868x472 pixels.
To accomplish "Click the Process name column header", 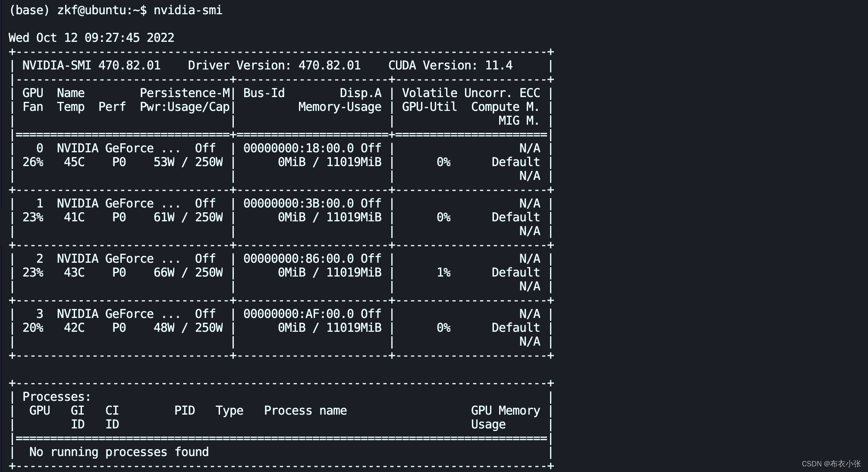I will (x=305, y=410).
